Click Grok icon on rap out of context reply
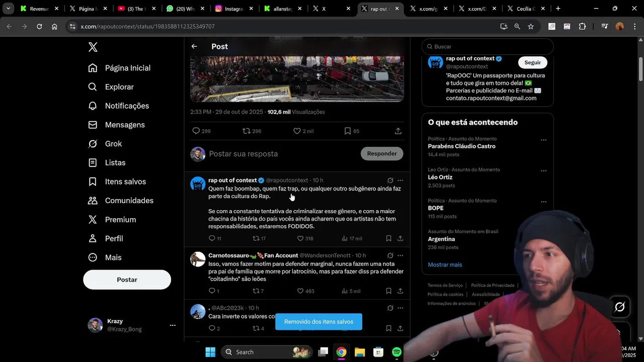Screen dimensions: 644x362 390,180
